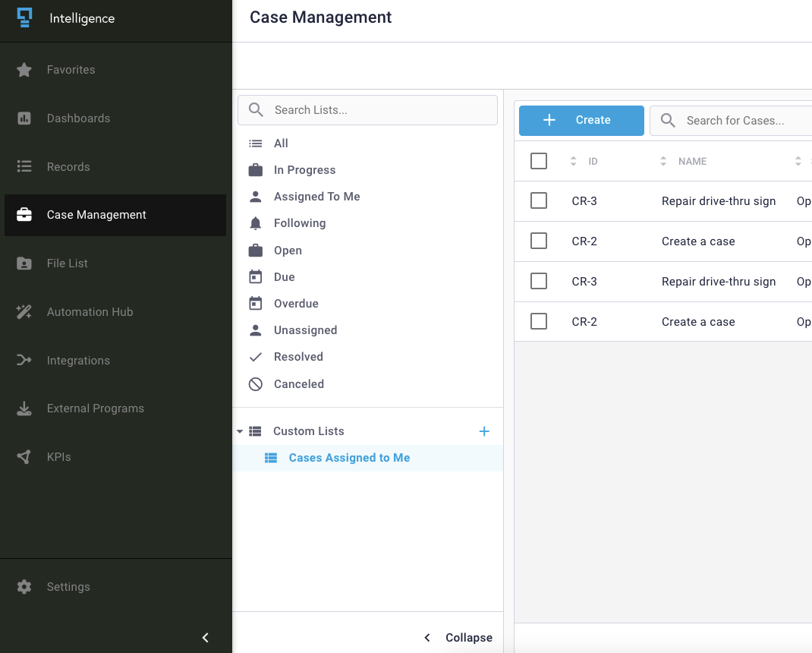Click the In Progress briefcase icon

click(255, 170)
